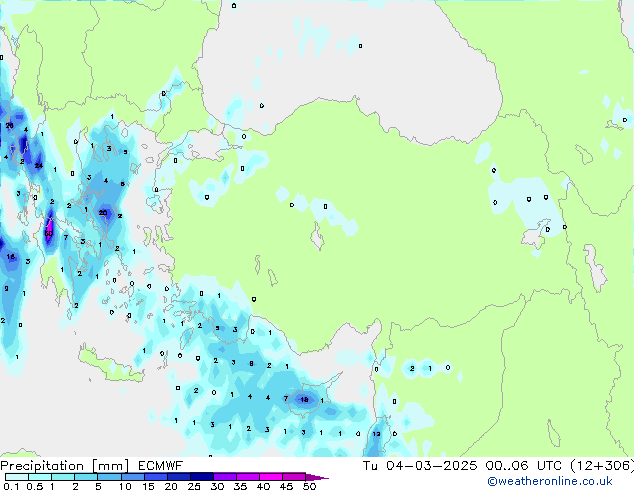Click the '45' legend scale label
This screenshot has height=490, width=634.
[x=286, y=486]
